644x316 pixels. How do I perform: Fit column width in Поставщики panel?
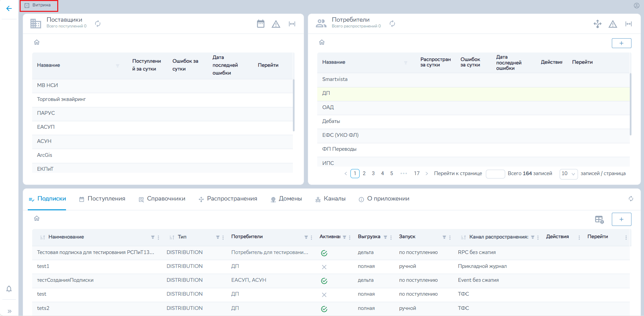pyautogui.click(x=292, y=24)
